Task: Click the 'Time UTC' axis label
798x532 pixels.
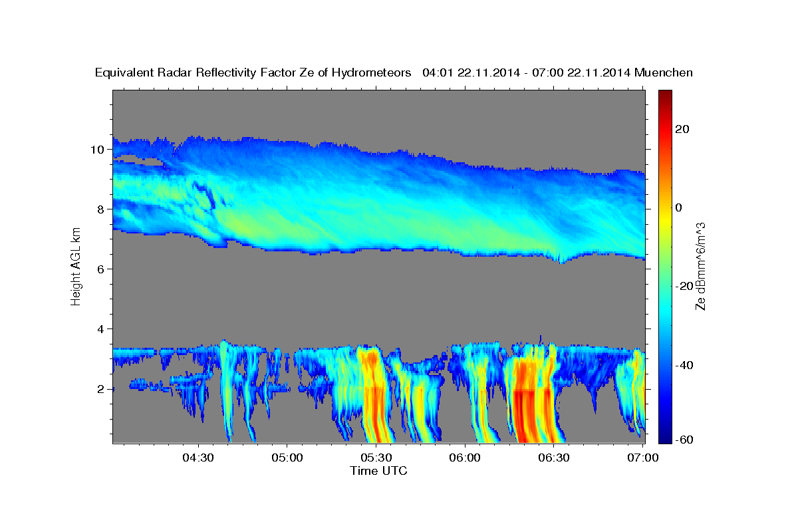Action: click(378, 471)
